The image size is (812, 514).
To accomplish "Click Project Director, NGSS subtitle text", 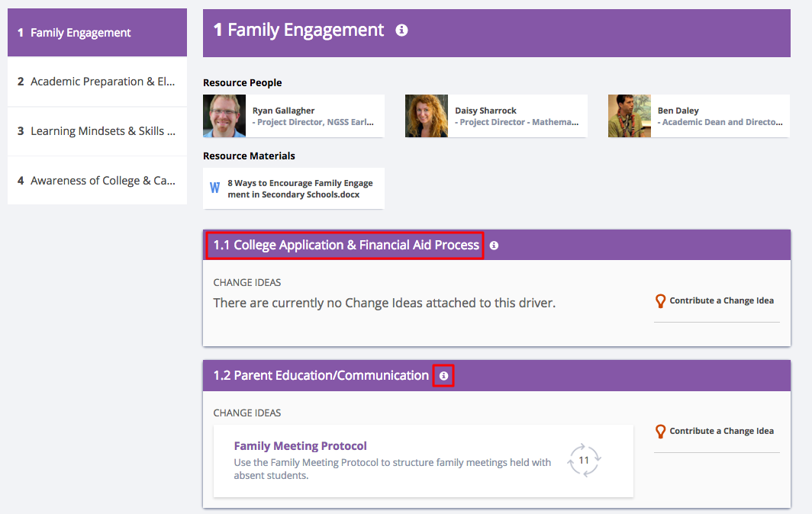I will pyautogui.click(x=313, y=122).
